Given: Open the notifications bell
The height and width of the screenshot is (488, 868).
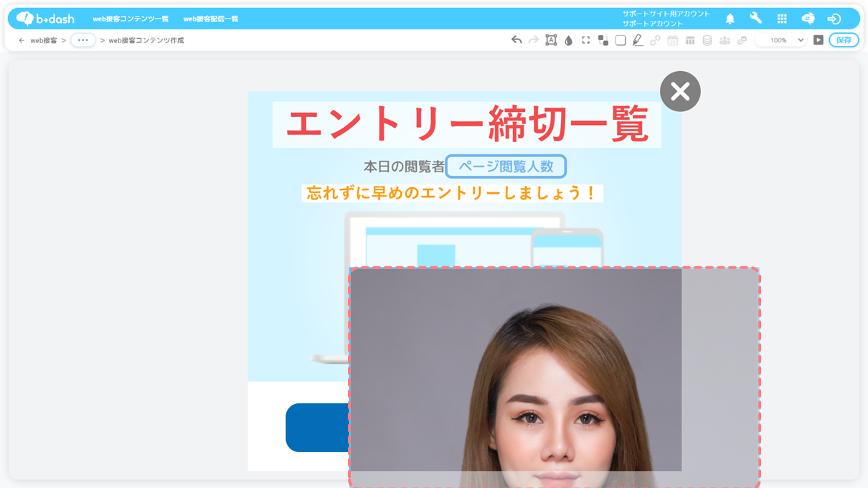Looking at the screenshot, I should (x=730, y=19).
